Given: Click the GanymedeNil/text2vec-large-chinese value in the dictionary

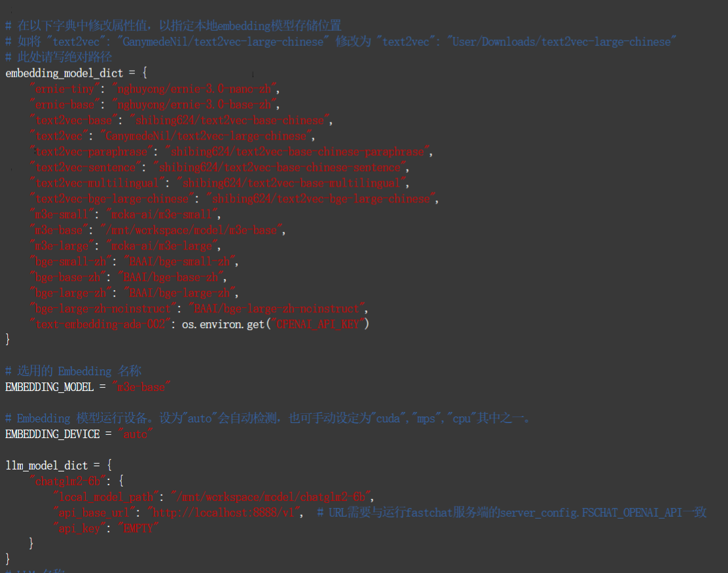Looking at the screenshot, I should tap(207, 136).
